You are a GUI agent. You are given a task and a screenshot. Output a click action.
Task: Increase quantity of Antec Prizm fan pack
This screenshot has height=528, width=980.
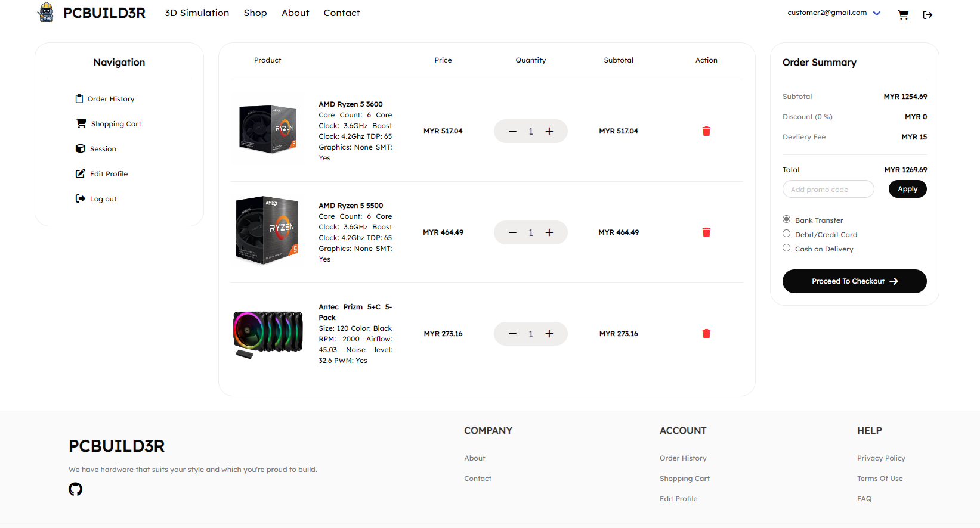tap(549, 334)
